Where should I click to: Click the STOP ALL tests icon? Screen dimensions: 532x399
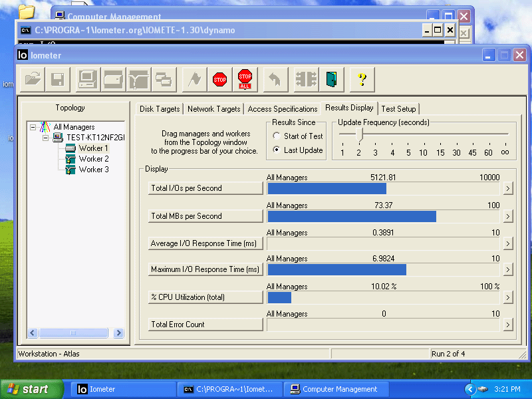pyautogui.click(x=245, y=79)
